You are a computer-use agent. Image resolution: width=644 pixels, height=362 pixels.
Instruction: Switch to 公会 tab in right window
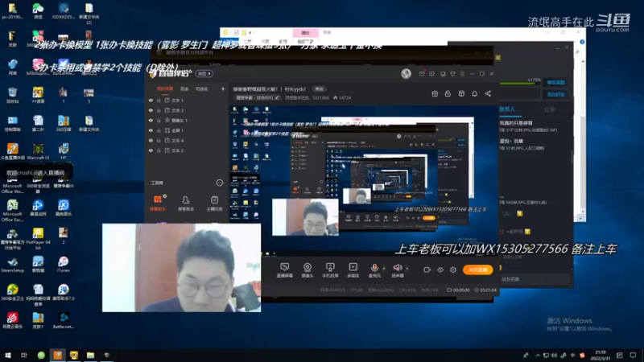coord(549,109)
